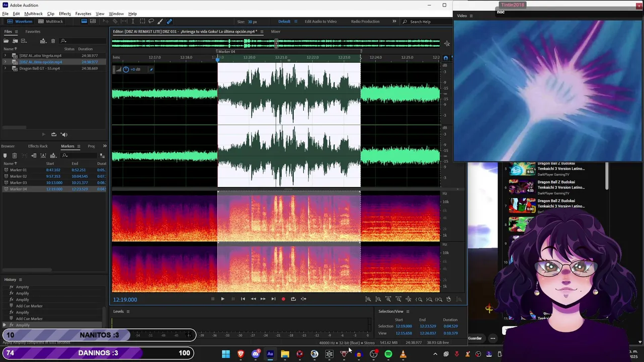Screen dimensions: 644x362
Task: Select Marker 02 row in Markers list
Action: click(x=53, y=176)
